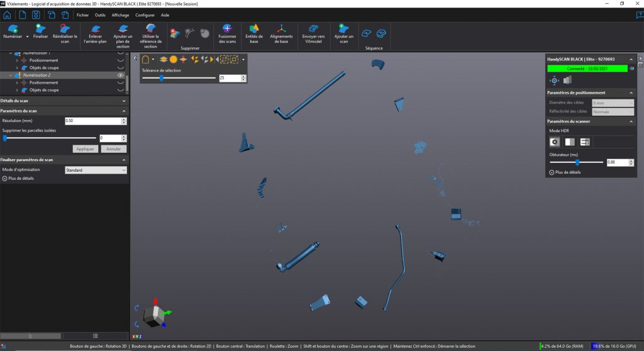The width and height of the screenshot is (644, 351).
Task: Turn off HDR mode button
Action: [555, 142]
